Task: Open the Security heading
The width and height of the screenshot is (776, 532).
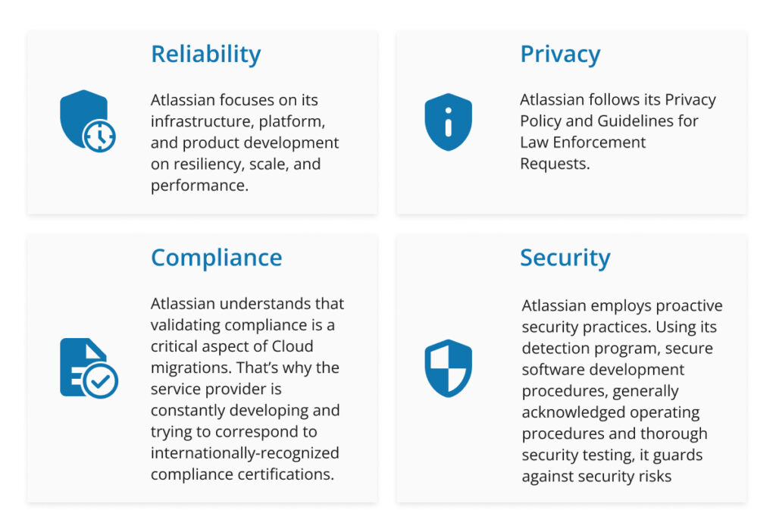Action: pos(565,258)
